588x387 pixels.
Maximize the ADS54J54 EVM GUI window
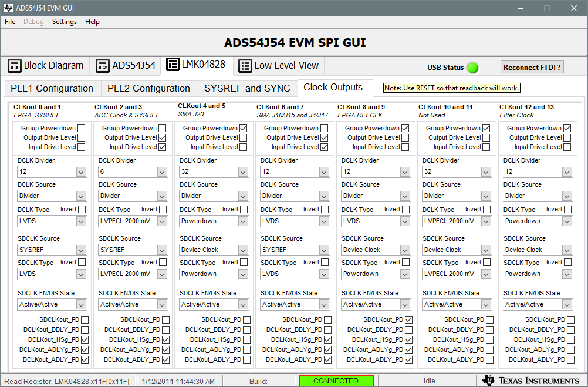click(x=547, y=8)
